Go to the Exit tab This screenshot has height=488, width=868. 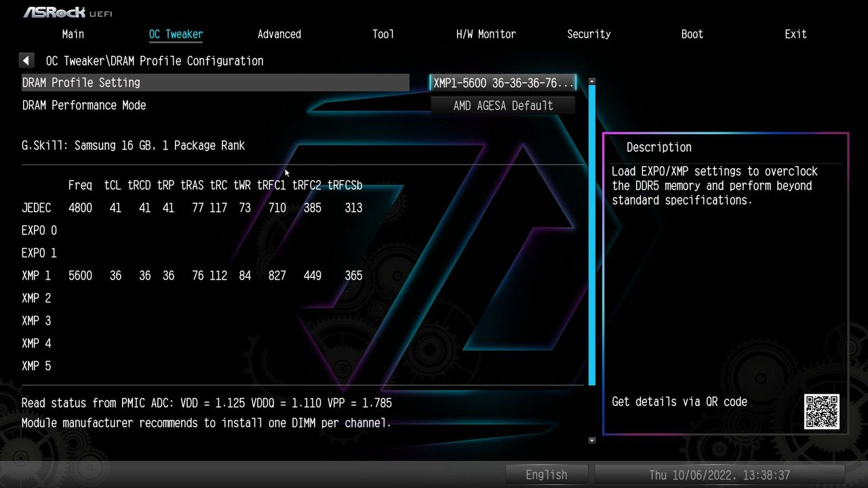pos(795,34)
